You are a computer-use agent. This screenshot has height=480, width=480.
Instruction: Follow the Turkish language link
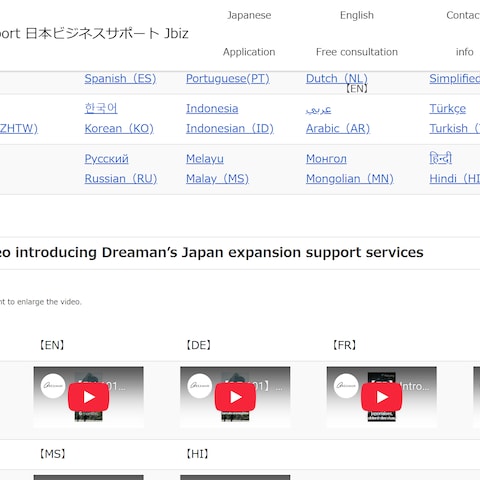pyautogui.click(x=455, y=128)
